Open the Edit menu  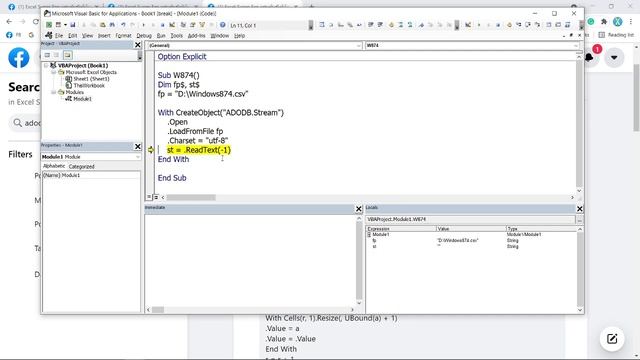click(x=73, y=36)
